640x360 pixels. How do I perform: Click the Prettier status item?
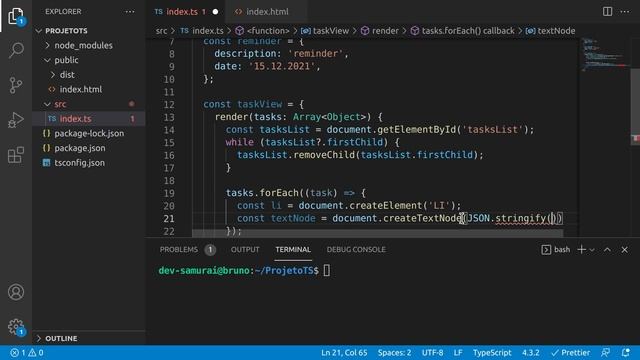point(570,353)
